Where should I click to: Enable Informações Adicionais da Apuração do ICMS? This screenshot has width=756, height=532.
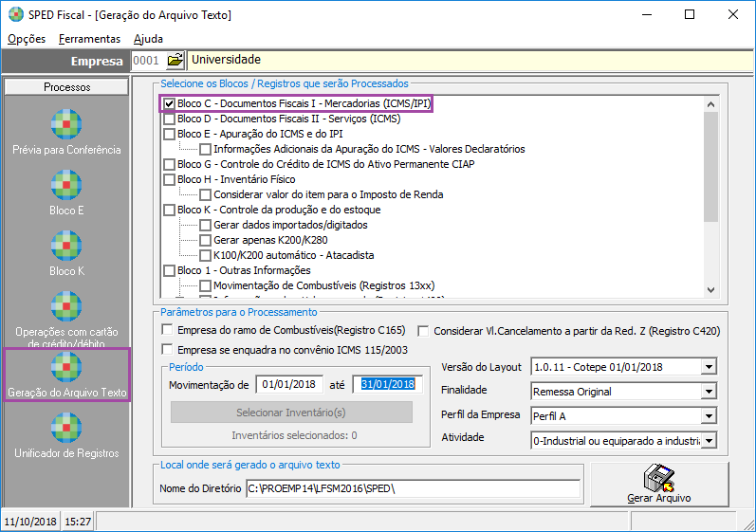(x=206, y=149)
